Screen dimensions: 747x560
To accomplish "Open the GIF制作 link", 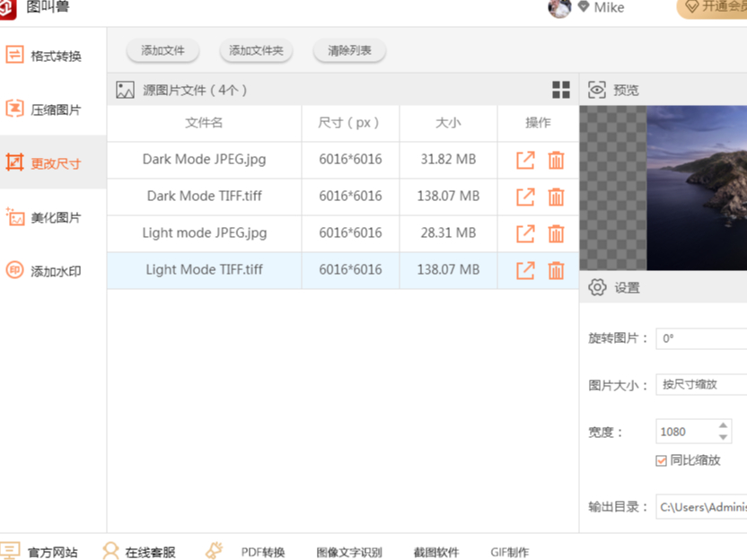I will pos(510,553).
